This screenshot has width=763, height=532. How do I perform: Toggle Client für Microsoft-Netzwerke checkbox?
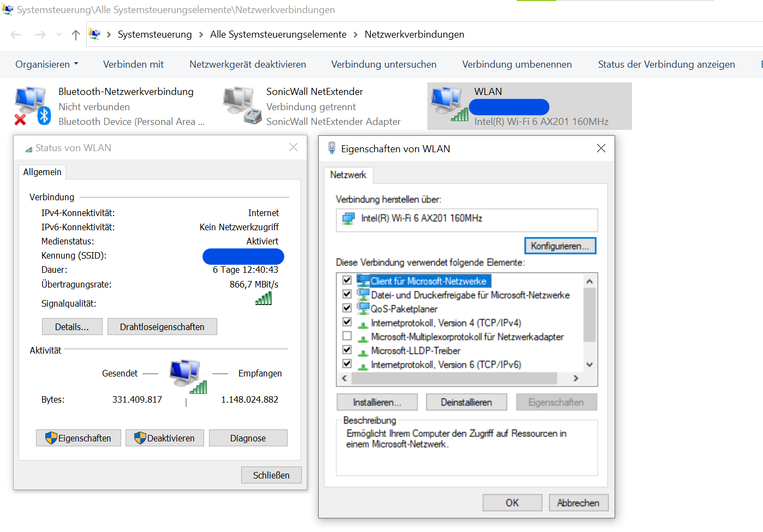pos(347,280)
